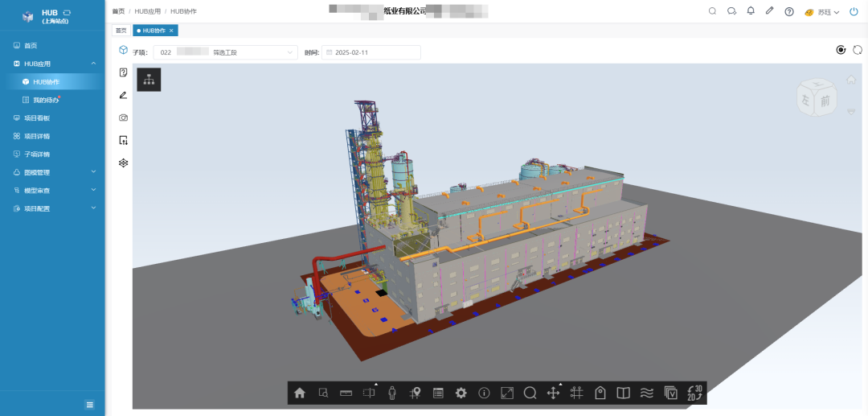868x416 pixels.
Task: Click the home view icon in bottom toolbar
Action: click(300, 393)
